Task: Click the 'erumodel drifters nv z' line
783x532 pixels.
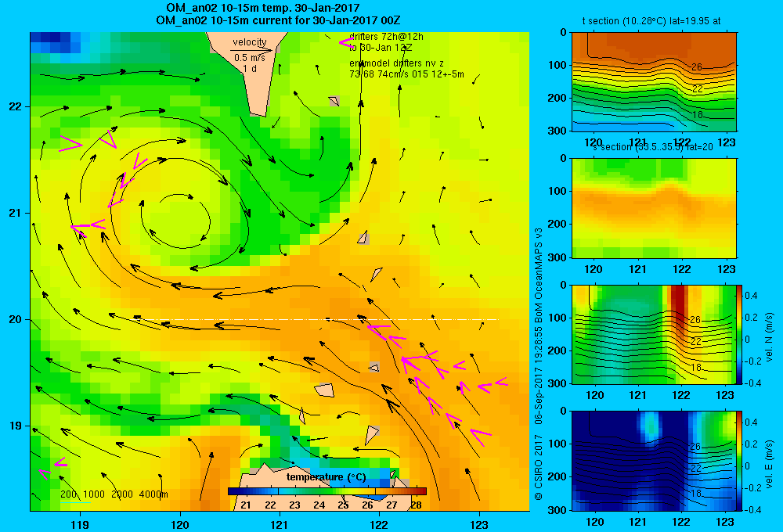Action: pos(396,63)
